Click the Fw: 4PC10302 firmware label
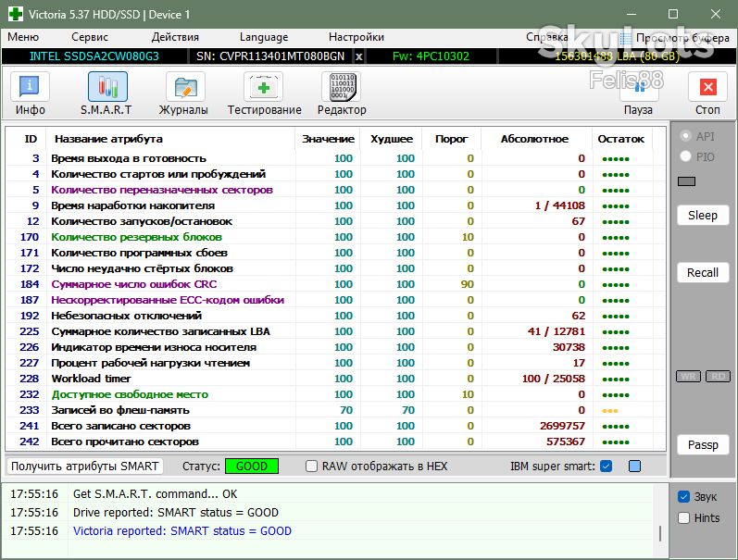Viewport: 738px width, 560px height. pyautogui.click(x=431, y=56)
